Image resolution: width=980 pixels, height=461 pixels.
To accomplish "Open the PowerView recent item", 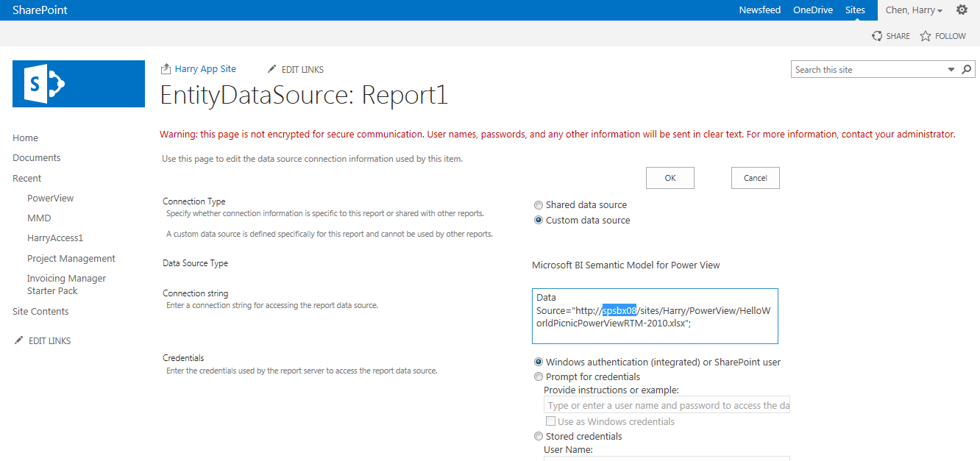I will 50,198.
